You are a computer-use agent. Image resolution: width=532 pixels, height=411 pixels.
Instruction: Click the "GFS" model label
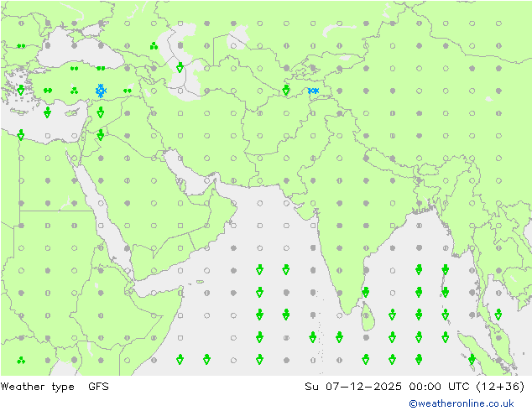click(98, 386)
